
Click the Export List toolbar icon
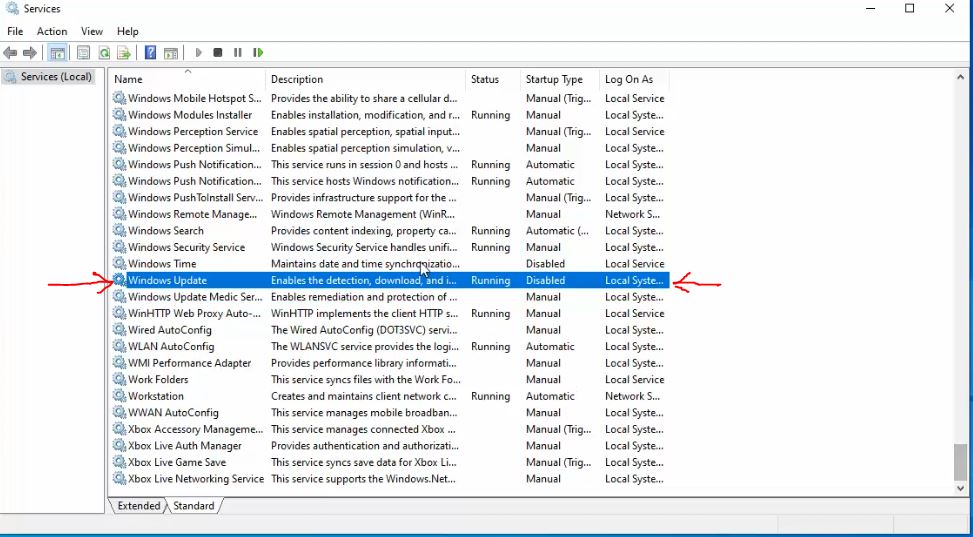click(124, 53)
